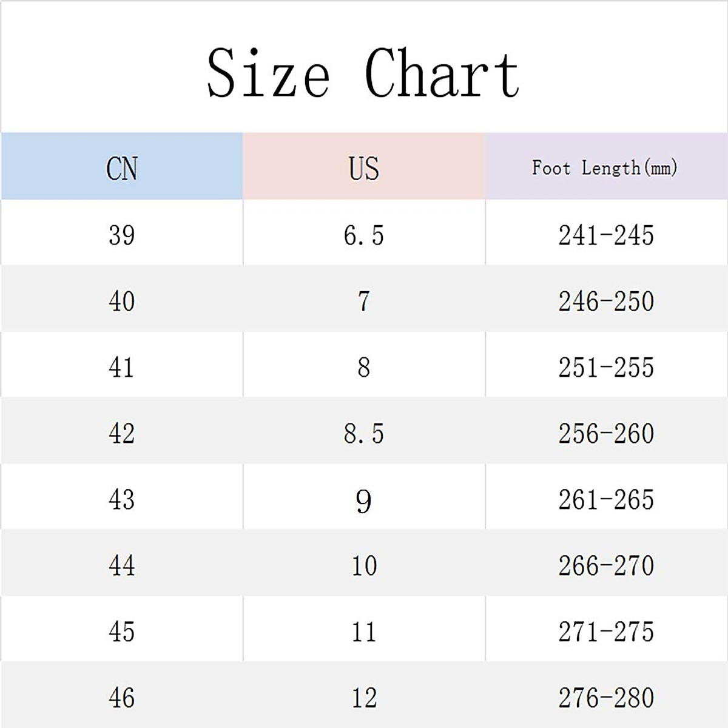Click US size 11 cell
The height and width of the screenshot is (728, 728).
[x=364, y=632]
